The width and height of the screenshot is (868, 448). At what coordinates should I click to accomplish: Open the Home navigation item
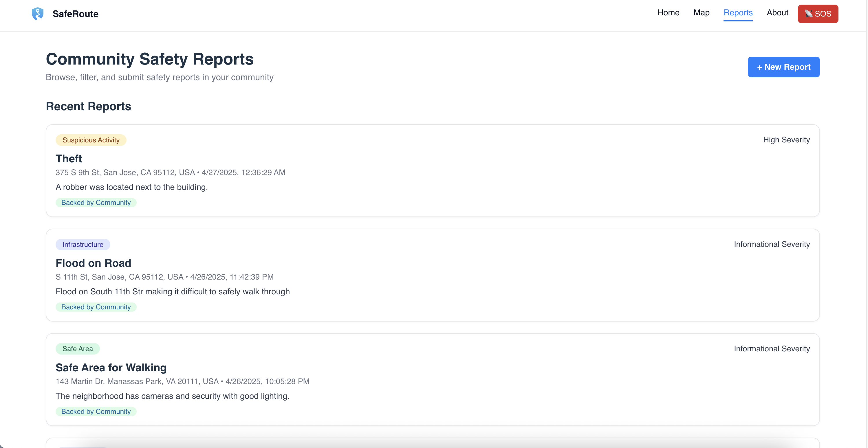tap(668, 13)
